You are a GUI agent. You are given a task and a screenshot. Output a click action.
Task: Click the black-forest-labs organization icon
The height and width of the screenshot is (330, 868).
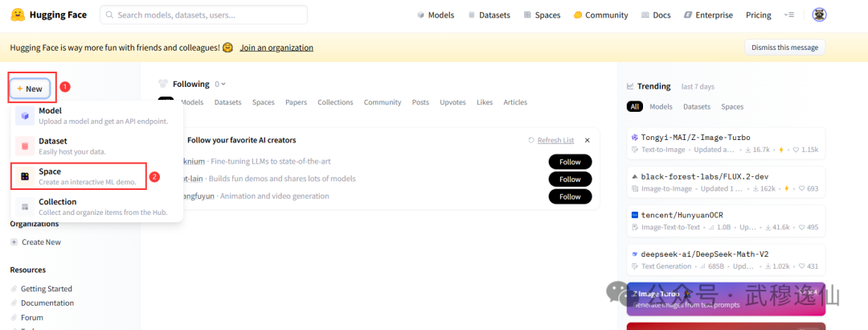(x=635, y=175)
